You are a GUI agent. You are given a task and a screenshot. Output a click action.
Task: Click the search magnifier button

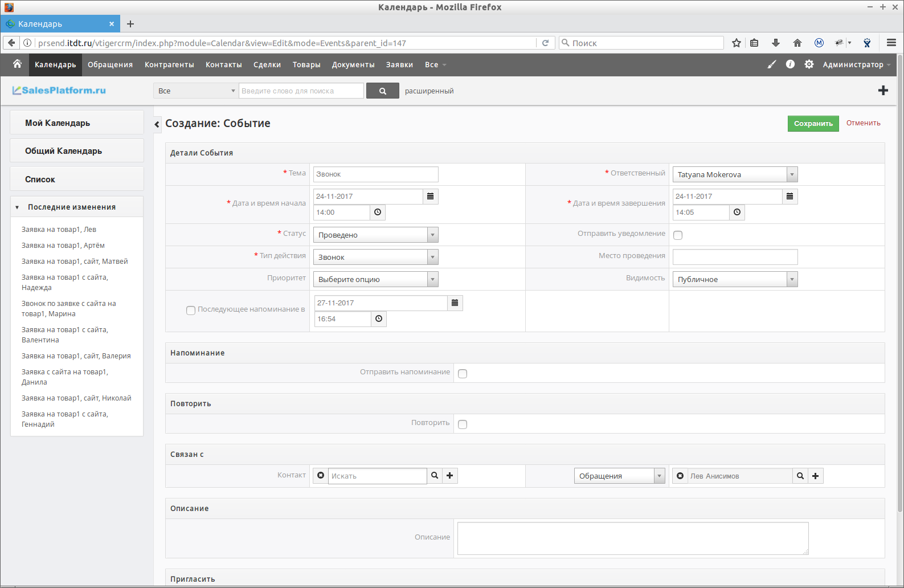[x=383, y=91]
